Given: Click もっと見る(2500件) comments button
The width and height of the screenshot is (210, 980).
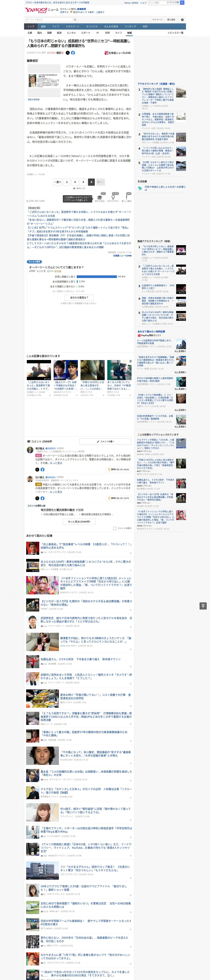Looking at the screenshot, I should pos(79,522).
